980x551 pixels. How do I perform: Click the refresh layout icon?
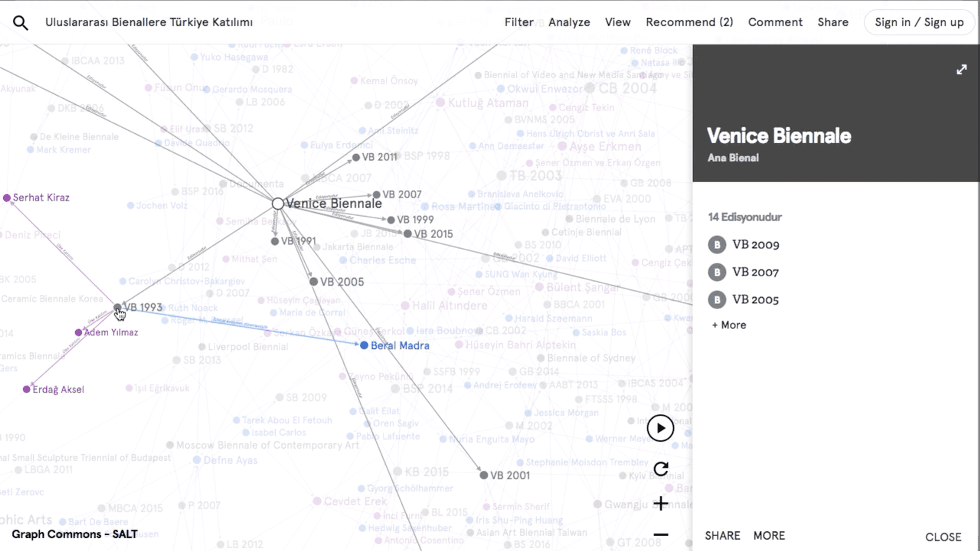pos(661,469)
